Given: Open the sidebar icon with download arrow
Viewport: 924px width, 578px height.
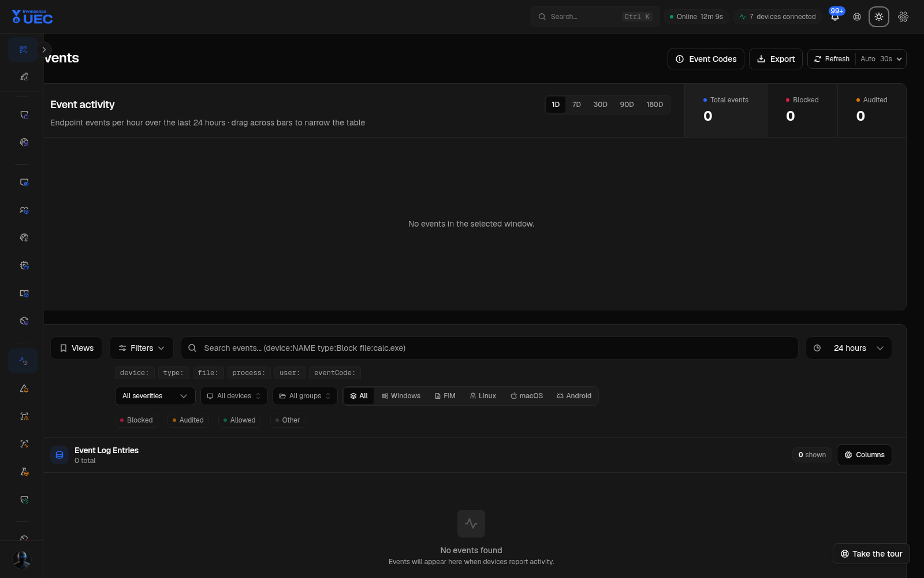Looking at the screenshot, I should point(24,76).
